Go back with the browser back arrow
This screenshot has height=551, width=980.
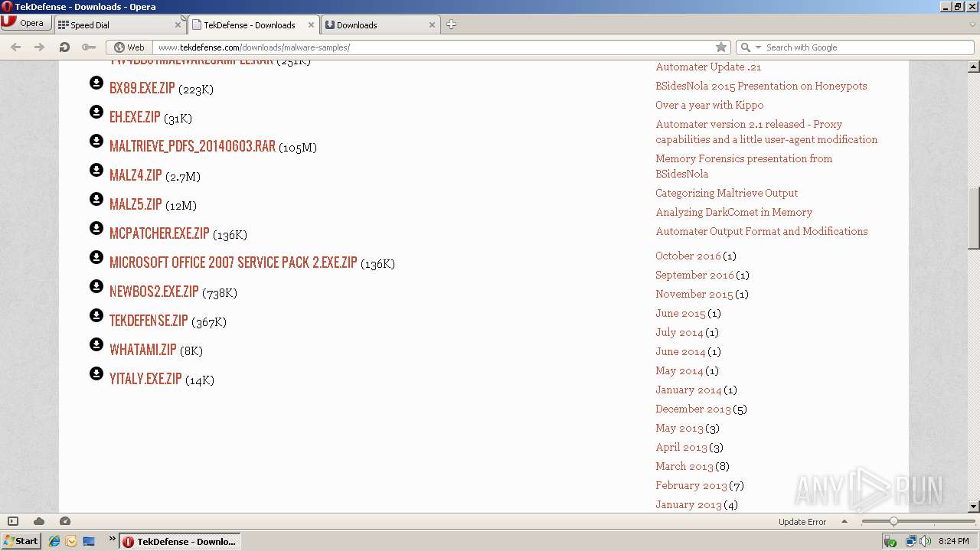pos(16,47)
